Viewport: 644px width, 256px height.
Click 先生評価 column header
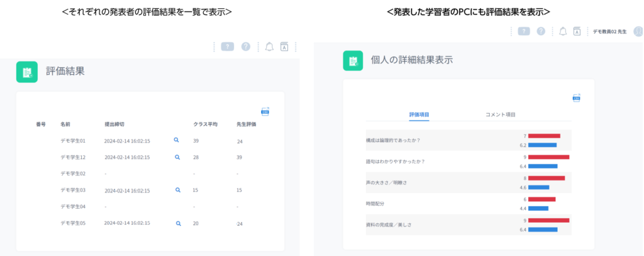pyautogui.click(x=247, y=124)
